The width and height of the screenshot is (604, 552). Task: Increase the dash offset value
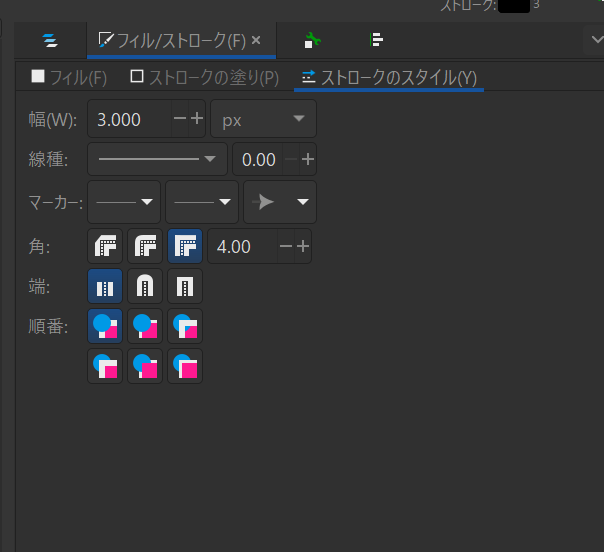coord(308,159)
